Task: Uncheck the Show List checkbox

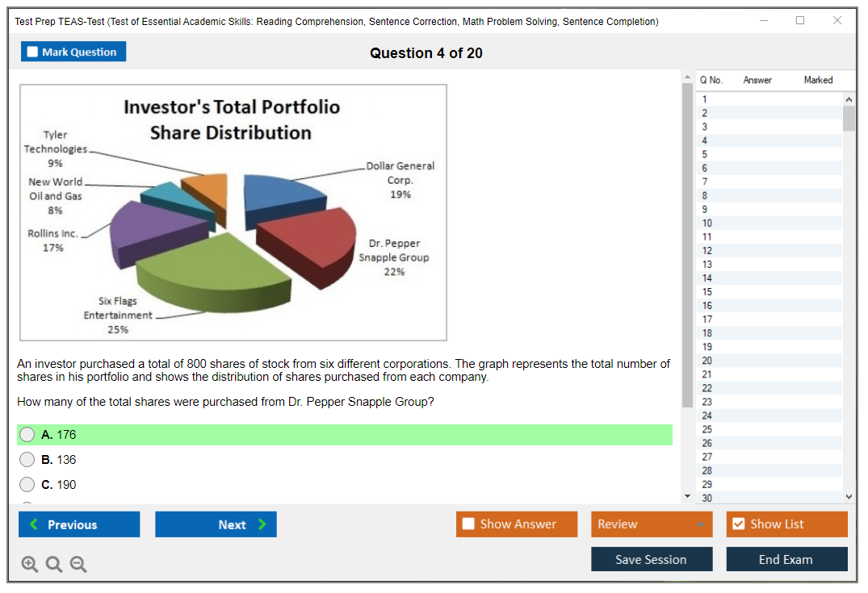Action: [738, 524]
